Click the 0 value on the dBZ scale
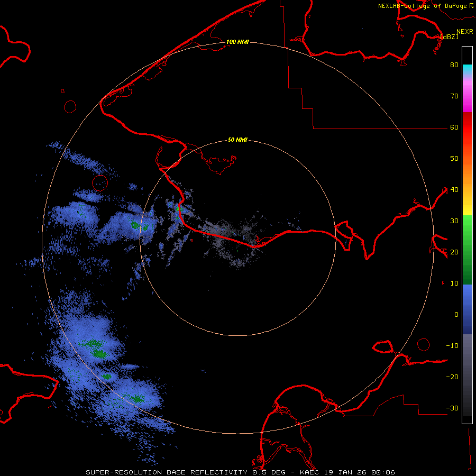The image size is (476, 476). [x=456, y=315]
